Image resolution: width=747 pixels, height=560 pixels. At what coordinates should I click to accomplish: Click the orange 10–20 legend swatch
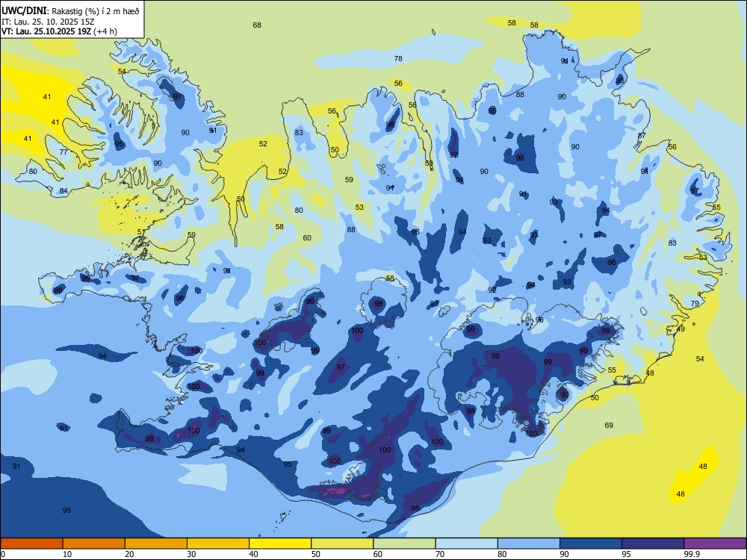[94, 544]
